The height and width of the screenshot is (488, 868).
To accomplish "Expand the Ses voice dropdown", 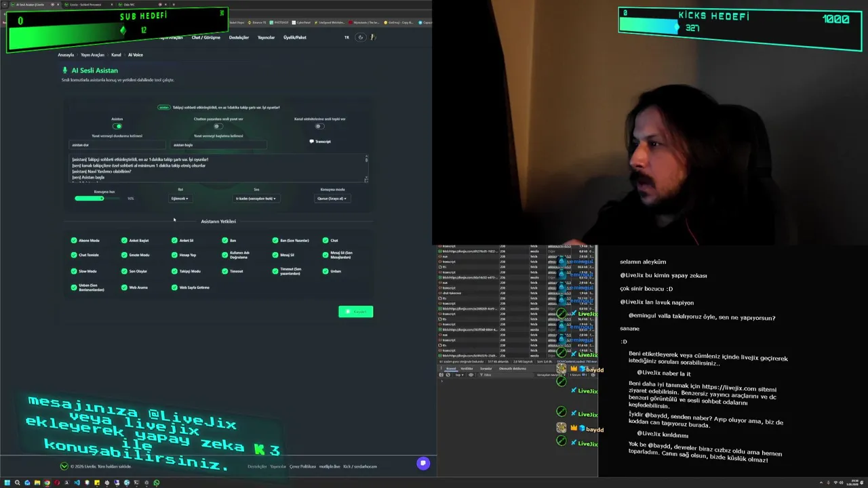I will 256,199.
